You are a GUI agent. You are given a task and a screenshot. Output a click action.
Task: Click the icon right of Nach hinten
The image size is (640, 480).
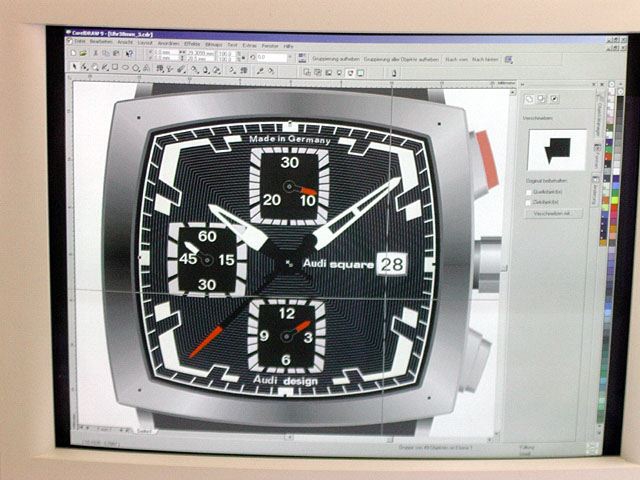point(509,60)
